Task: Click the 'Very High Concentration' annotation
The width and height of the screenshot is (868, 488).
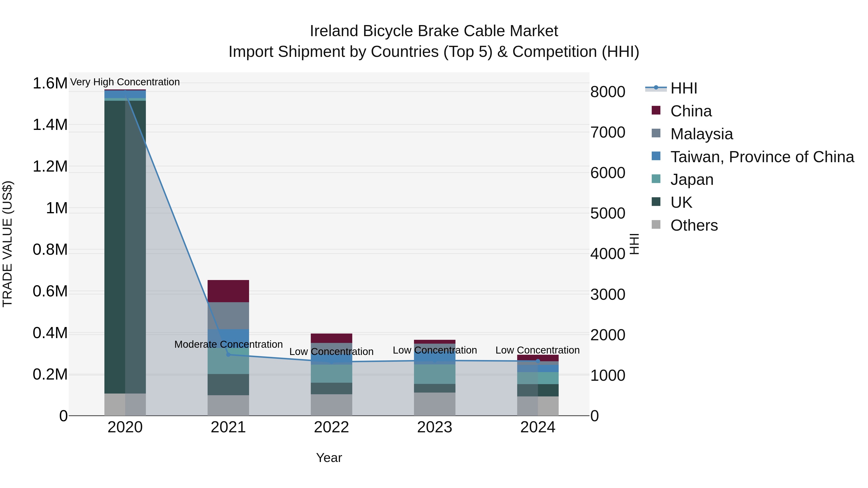Action: click(x=125, y=82)
